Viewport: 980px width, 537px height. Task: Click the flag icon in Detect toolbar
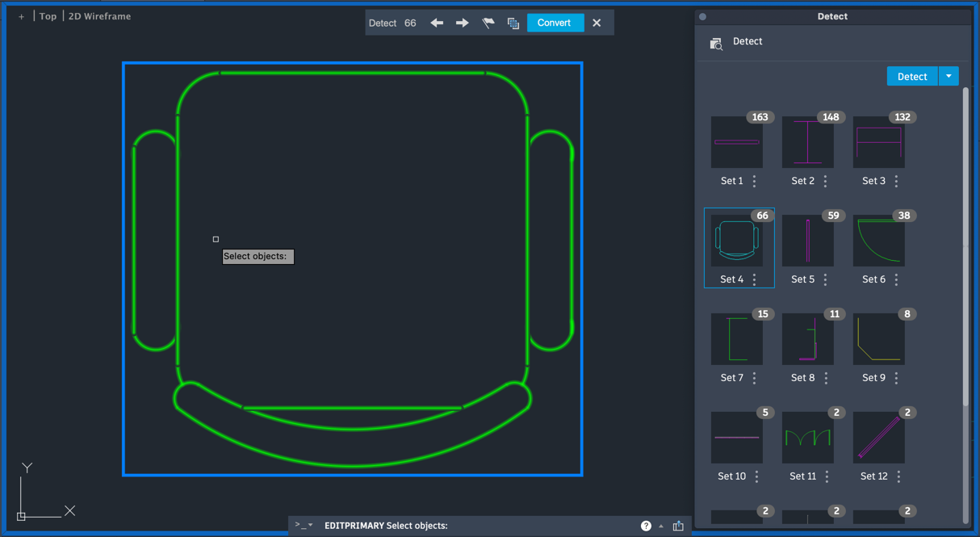(488, 23)
